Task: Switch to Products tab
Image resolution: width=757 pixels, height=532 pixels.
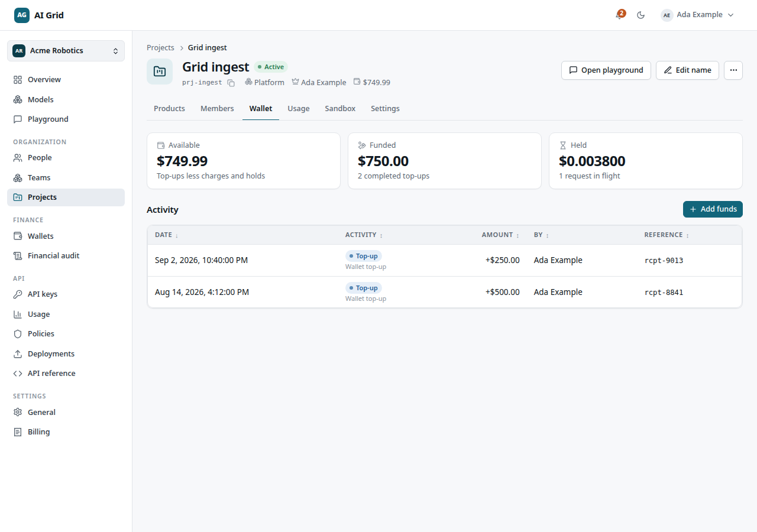Action: tap(169, 109)
